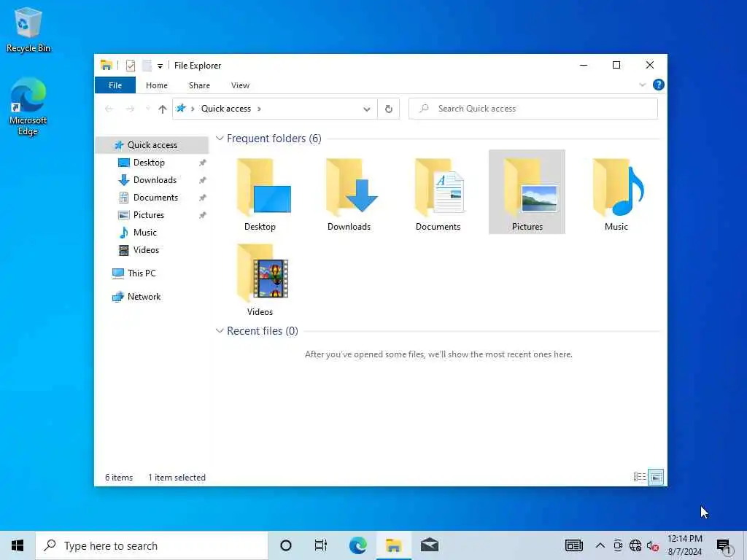Open the address bar history dropdown
747x560 pixels.
(367, 109)
